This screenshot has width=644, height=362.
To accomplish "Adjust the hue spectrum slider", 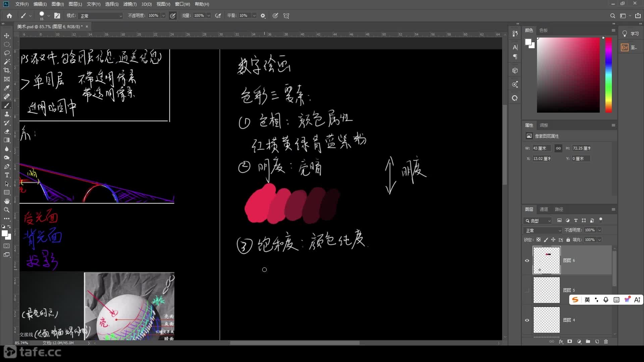I will 608,75.
